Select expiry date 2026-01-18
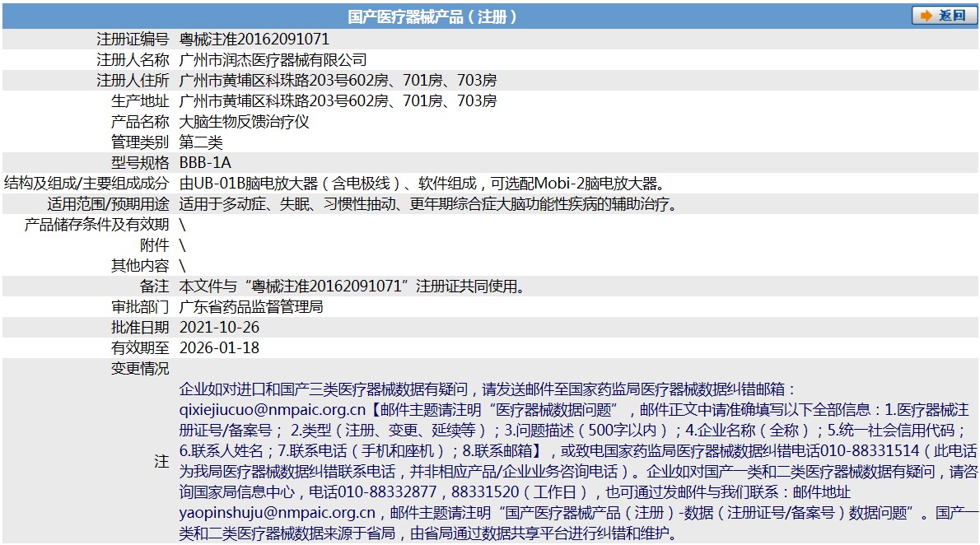Screen dimensions: 980x545 pyautogui.click(x=219, y=348)
